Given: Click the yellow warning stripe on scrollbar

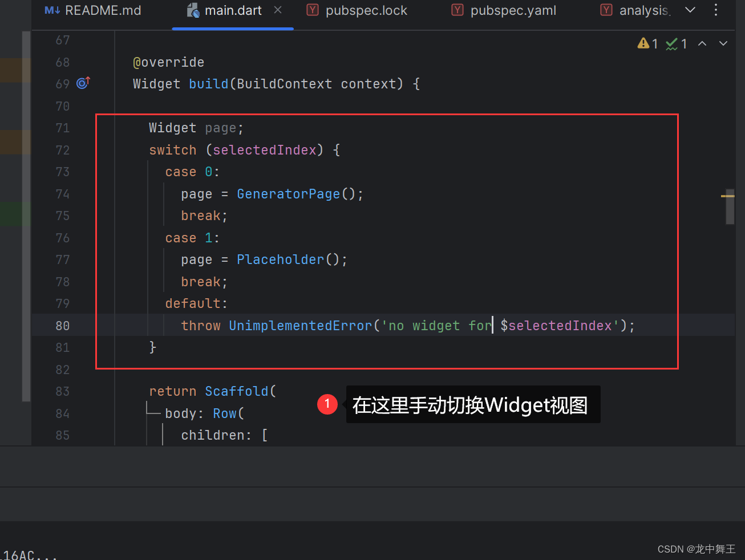Looking at the screenshot, I should pos(727,196).
